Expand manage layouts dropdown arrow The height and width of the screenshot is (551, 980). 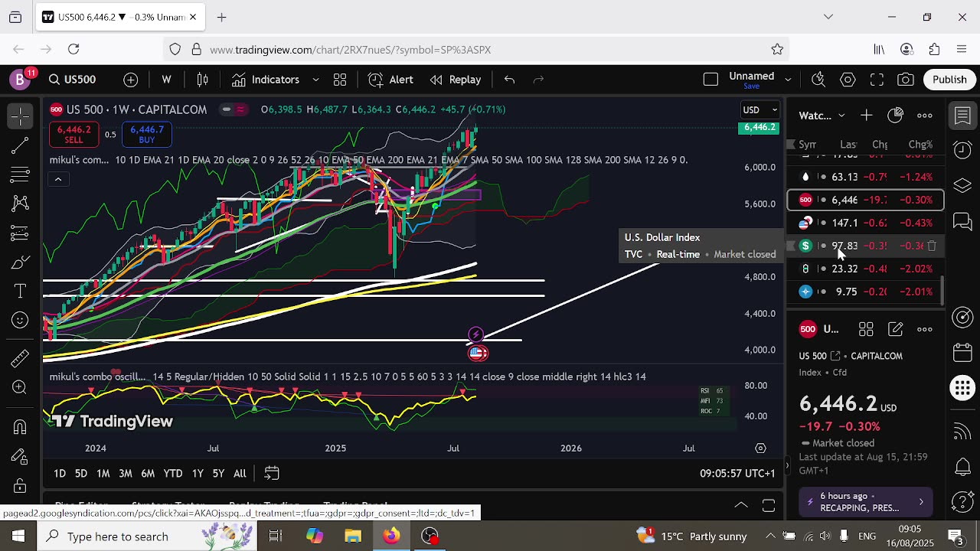pos(788,80)
